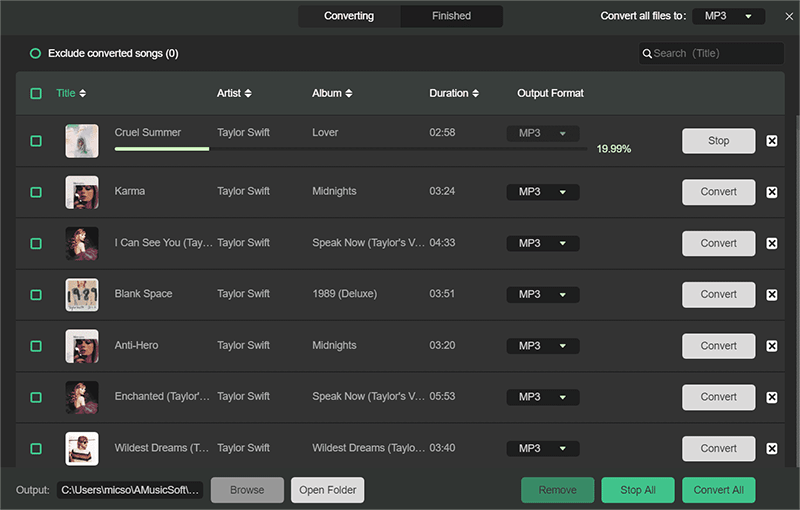Open Convert all files to MP3 dropdown
The width and height of the screenshot is (800, 510).
point(728,16)
